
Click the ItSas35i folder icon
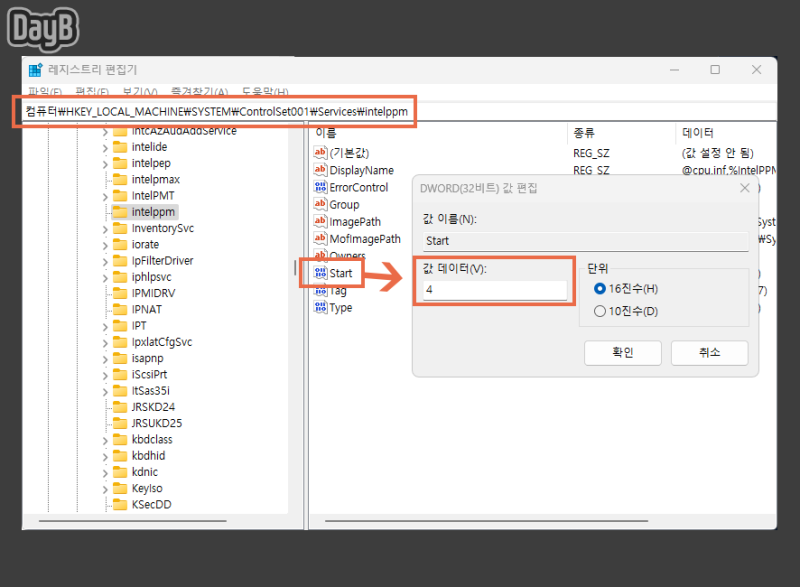tap(120, 391)
